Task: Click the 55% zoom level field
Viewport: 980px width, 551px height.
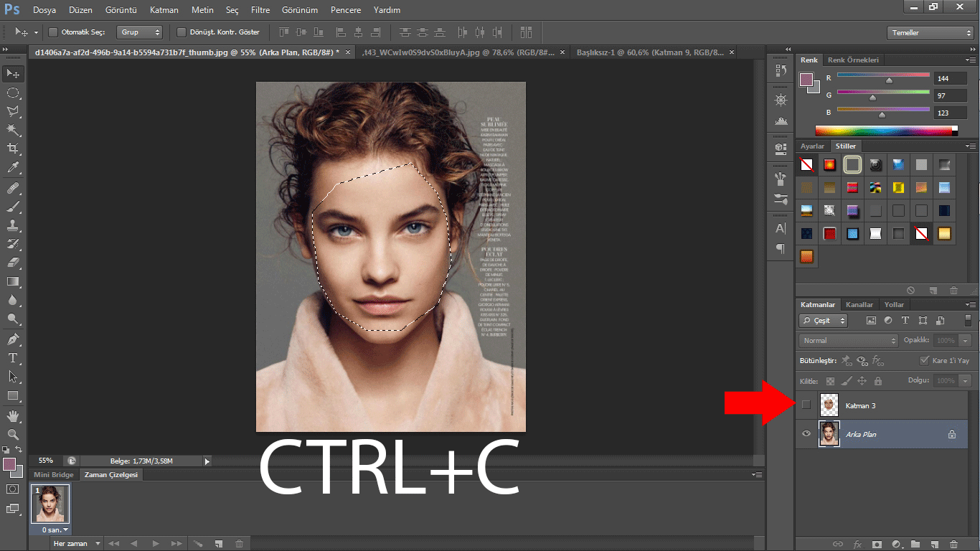Action: [46, 461]
